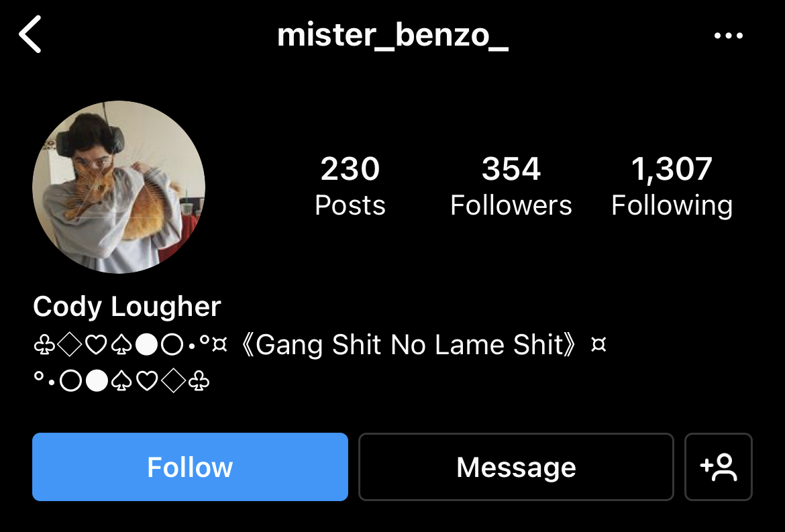
Task: Tap the filled white circle in first bio line
Action: click(x=147, y=345)
